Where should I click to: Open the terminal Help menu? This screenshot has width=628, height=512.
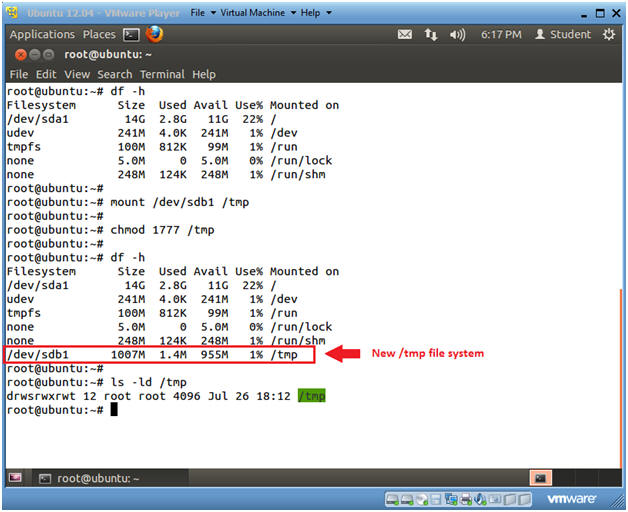click(x=203, y=75)
